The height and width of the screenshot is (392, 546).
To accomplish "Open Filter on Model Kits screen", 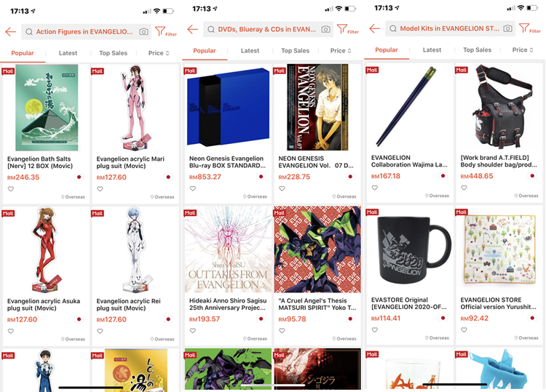I will (529, 28).
